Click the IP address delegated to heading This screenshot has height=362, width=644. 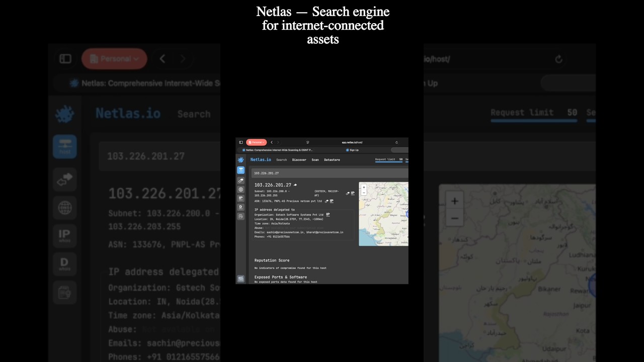(275, 210)
